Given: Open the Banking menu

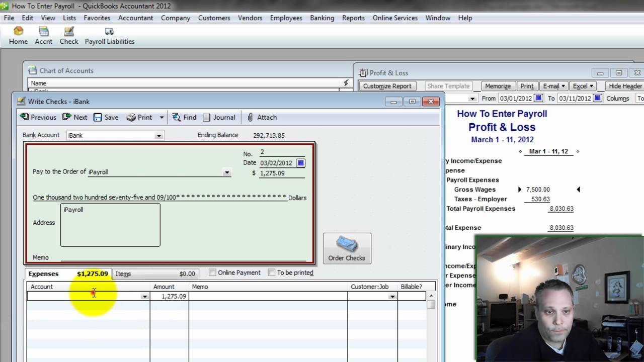Looking at the screenshot, I should click(x=322, y=18).
